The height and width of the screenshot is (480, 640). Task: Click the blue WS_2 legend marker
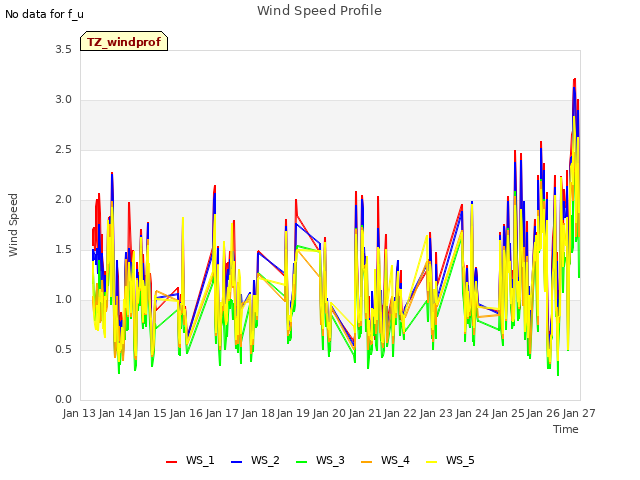coord(236,462)
